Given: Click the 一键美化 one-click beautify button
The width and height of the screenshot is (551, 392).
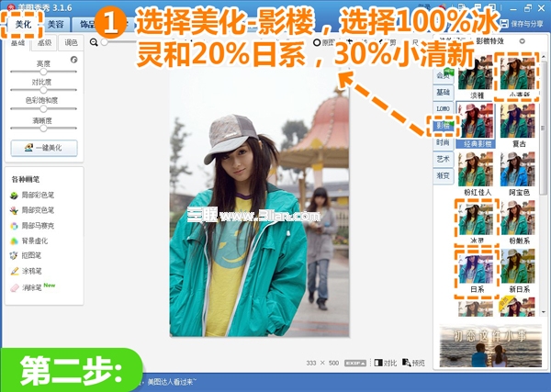Looking at the screenshot, I should 44,148.
